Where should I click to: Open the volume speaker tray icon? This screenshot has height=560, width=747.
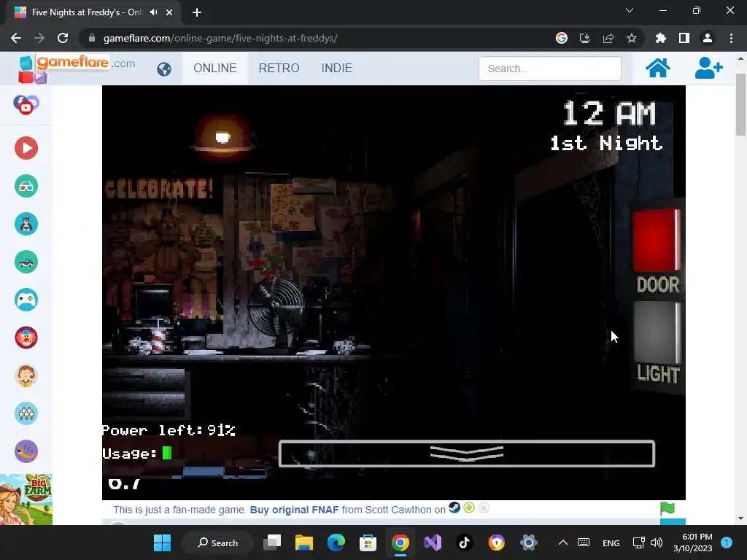657,542
